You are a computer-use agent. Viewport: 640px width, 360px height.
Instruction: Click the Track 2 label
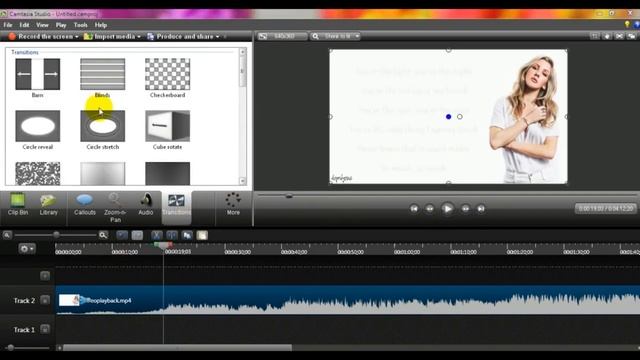24,301
